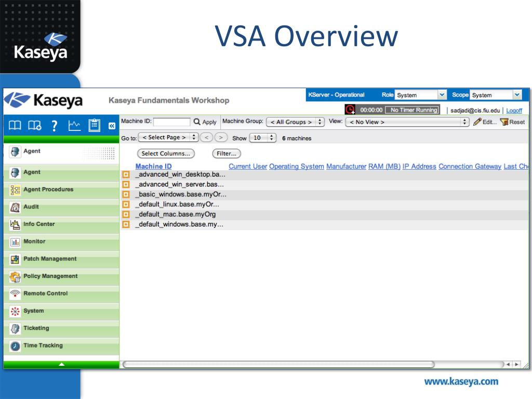The width and height of the screenshot is (532, 399).
Task: Click the agent status icon for _default_linux.base.myOr...
Action: (126, 204)
